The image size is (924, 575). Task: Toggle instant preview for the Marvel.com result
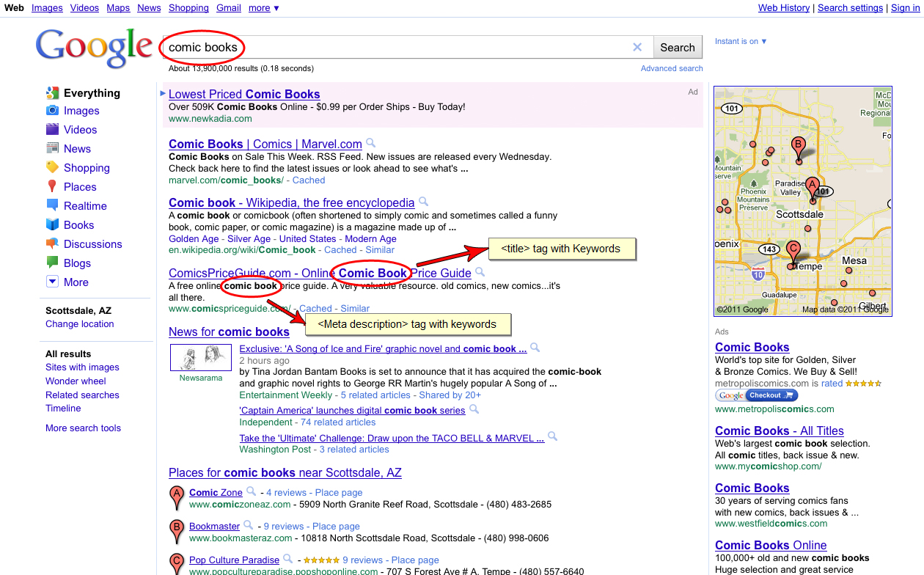(x=370, y=144)
